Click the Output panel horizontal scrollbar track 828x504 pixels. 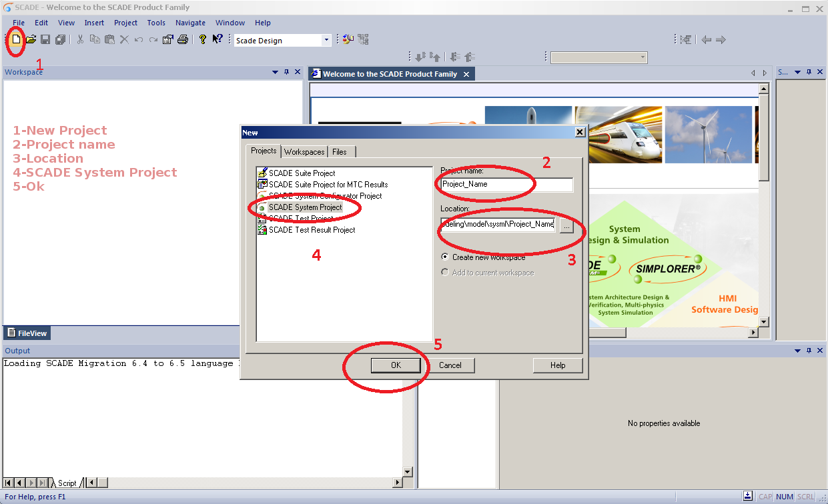(x=250, y=483)
